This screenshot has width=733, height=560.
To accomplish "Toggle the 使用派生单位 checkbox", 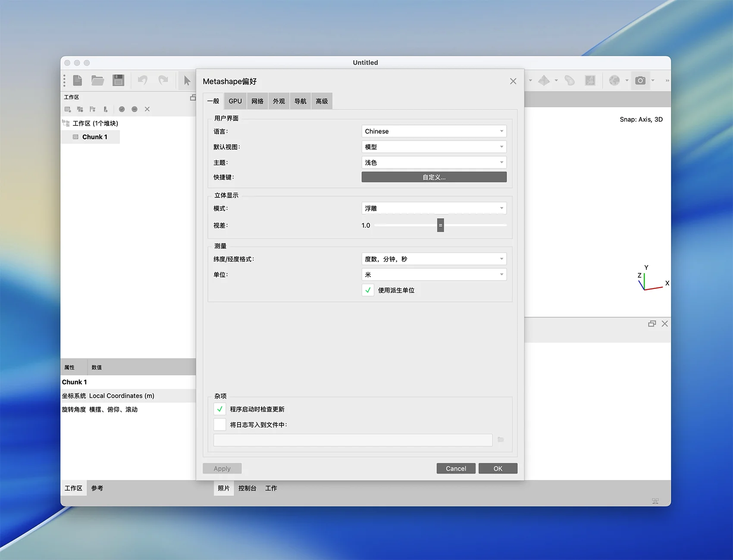I will coord(368,290).
